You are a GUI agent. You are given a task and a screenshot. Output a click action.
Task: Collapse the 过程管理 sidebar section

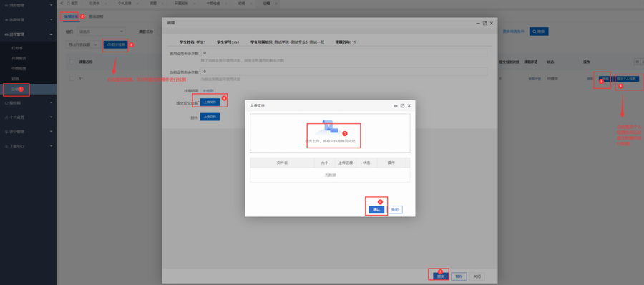pyautogui.click(x=29, y=34)
